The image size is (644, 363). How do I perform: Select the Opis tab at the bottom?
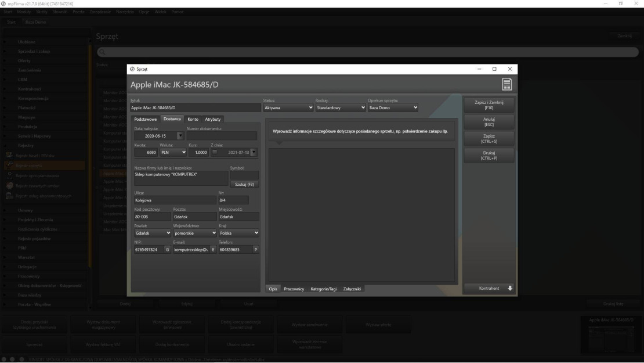[x=273, y=289]
